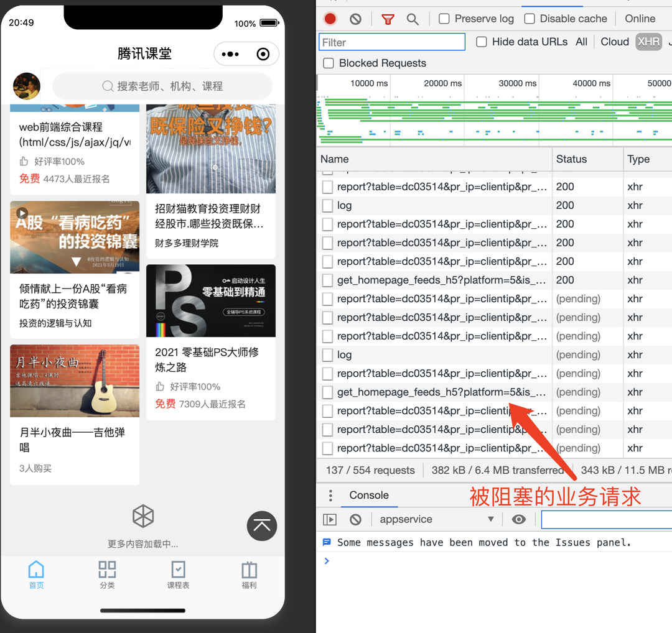Select the XHR filter type
This screenshot has width=672, height=633.
[648, 42]
